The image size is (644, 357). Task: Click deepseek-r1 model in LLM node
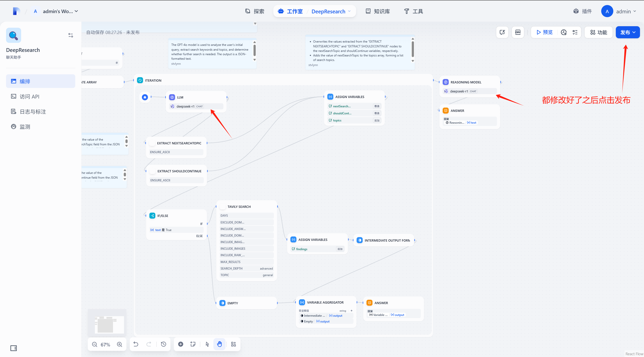click(196, 106)
